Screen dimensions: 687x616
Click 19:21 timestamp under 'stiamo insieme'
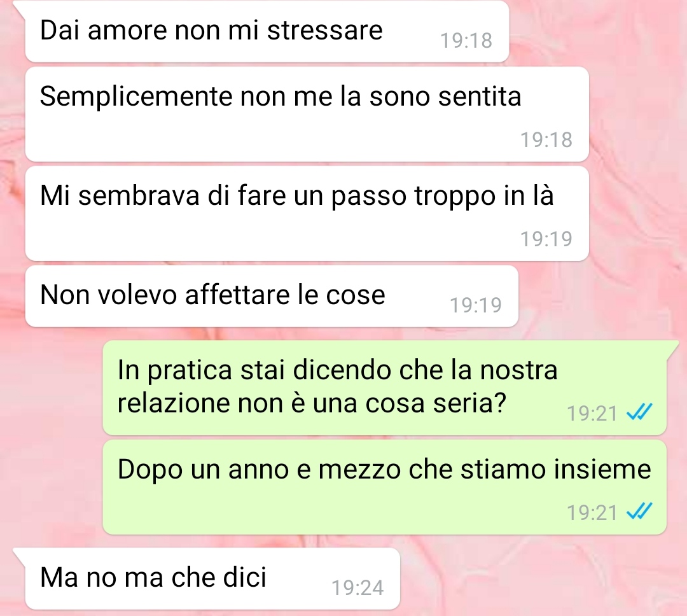[592, 512]
